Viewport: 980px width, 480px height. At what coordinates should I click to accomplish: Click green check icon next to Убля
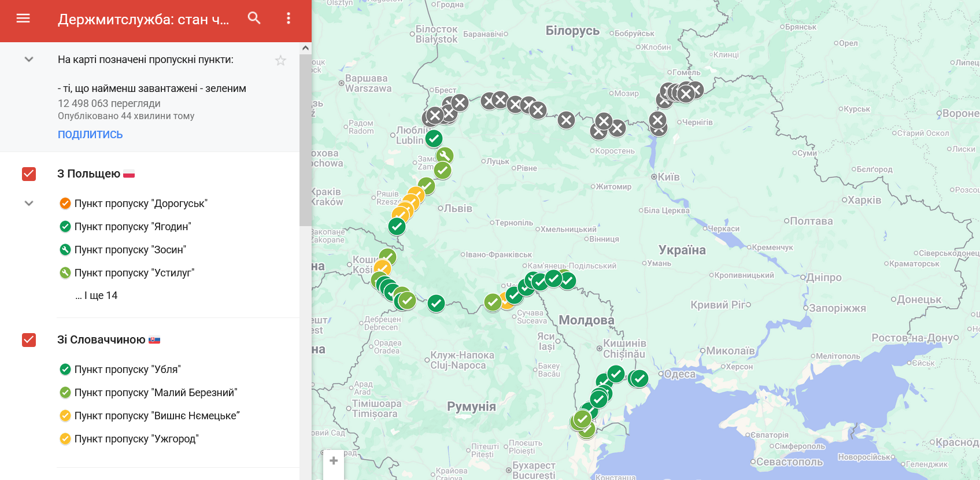pos(65,370)
